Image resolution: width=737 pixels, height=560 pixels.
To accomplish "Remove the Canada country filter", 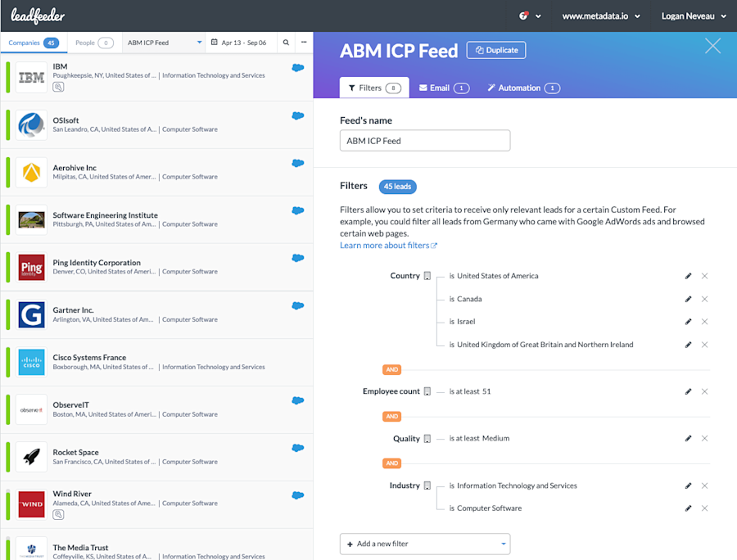I will [704, 299].
